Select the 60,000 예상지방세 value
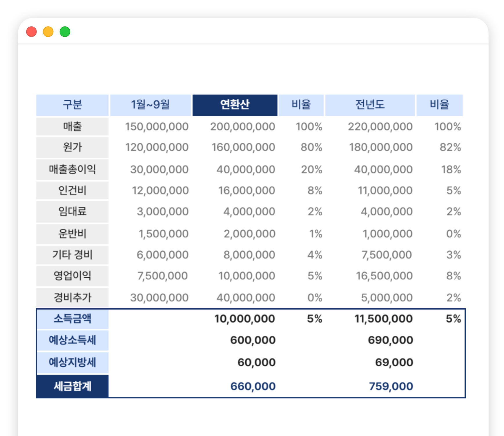Viewport: 504px width, 436px height. [256, 363]
